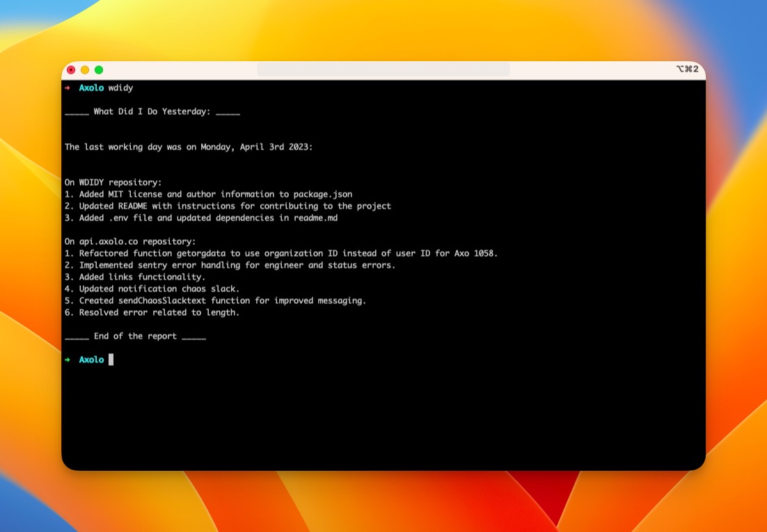The width and height of the screenshot is (767, 532).
Task: Click the terminal title bar text area
Action: (383, 70)
